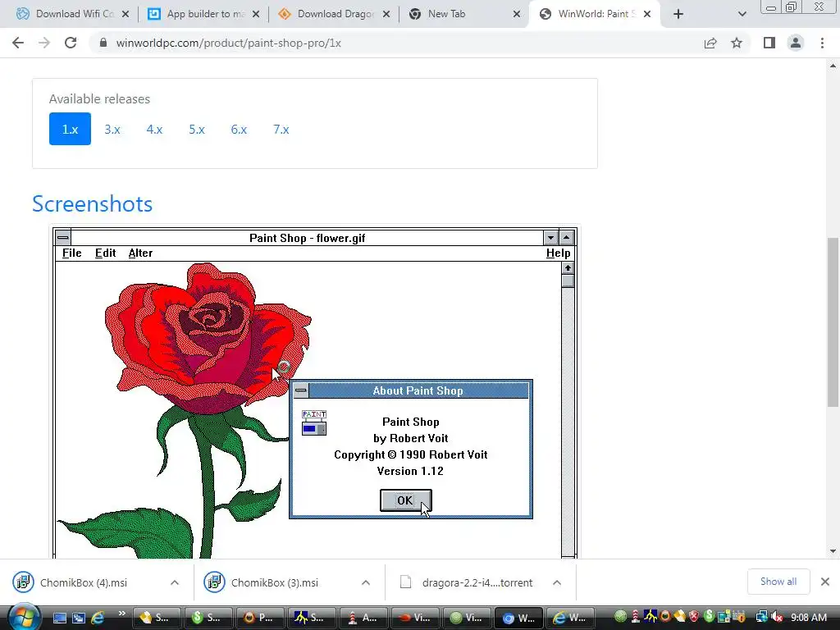Reload the WinWorld page
The image size is (840, 630).
point(71,43)
